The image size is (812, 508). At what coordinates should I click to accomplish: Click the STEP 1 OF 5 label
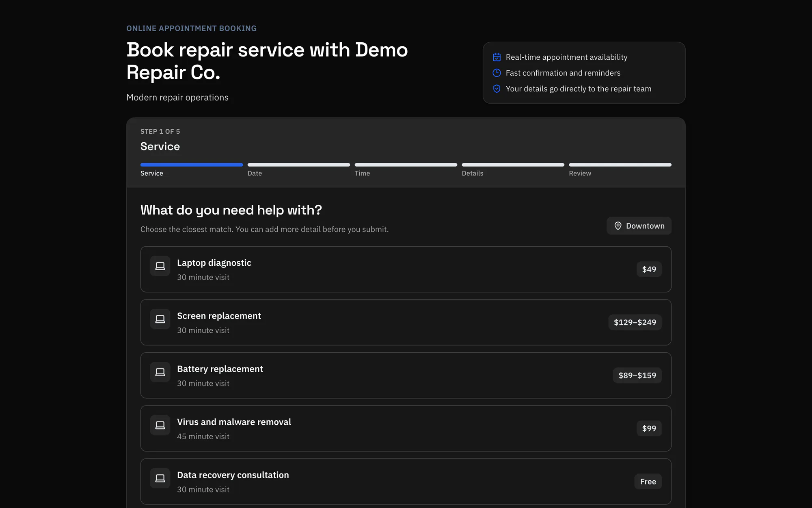click(x=160, y=132)
